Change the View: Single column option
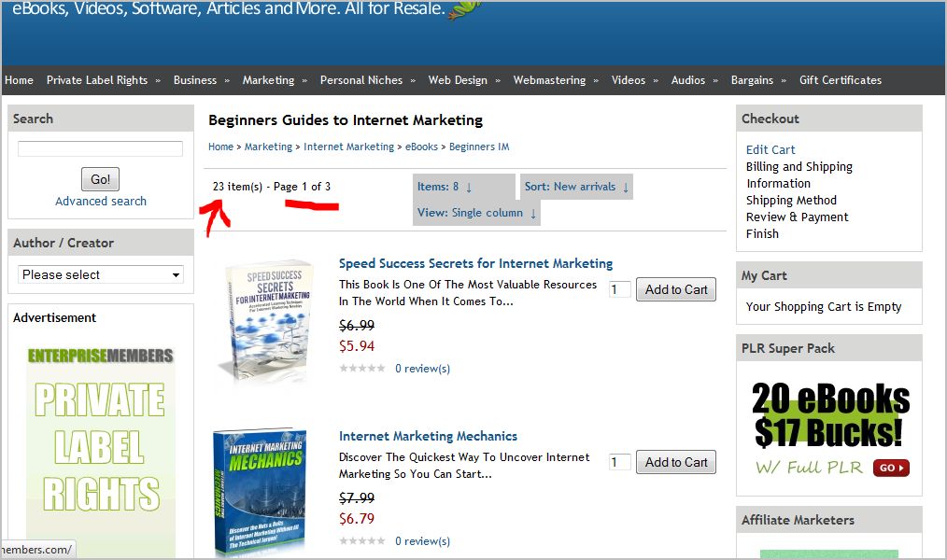Viewport: 947px width, 560px height. 476,213
